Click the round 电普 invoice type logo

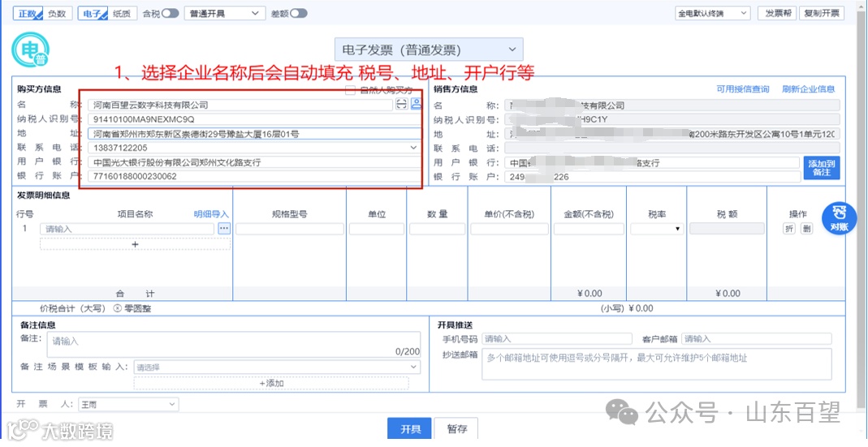tap(30, 51)
